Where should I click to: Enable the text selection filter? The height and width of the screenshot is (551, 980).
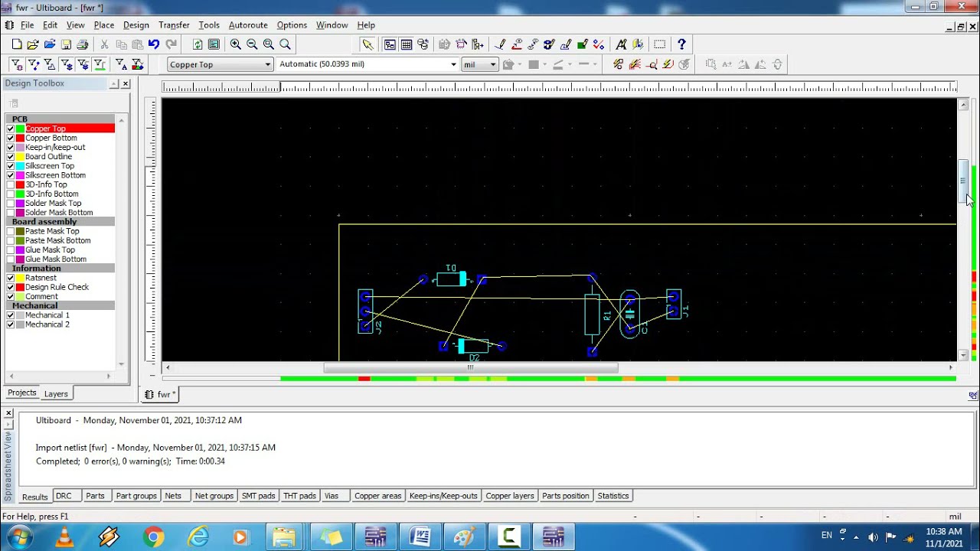(121, 64)
